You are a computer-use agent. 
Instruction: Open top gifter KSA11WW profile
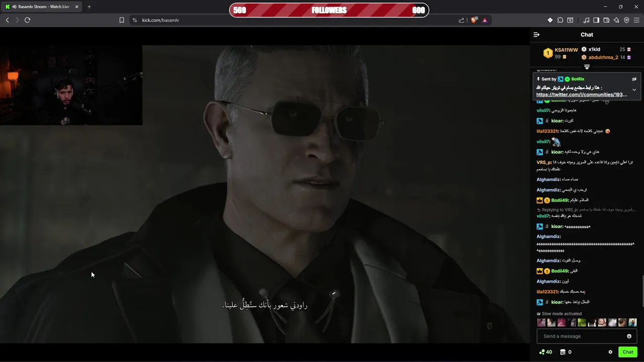coord(566,50)
